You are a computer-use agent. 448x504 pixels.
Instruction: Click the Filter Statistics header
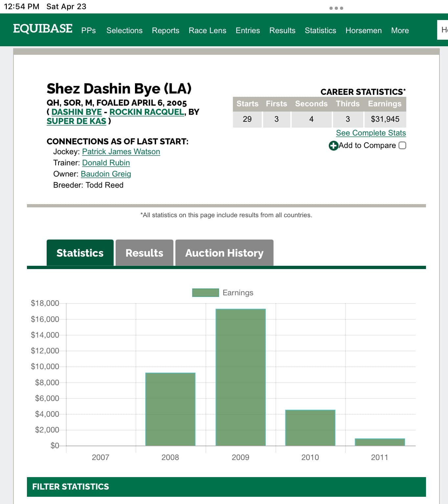226,487
